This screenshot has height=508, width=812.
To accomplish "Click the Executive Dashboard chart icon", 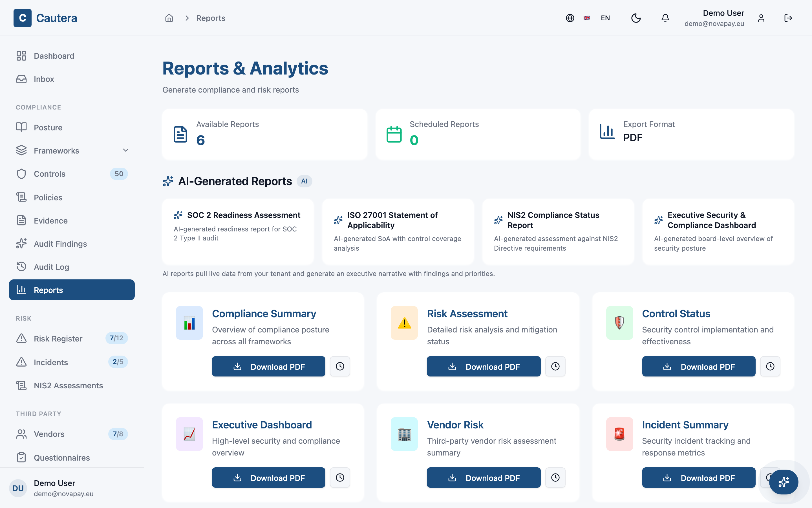I will click(x=189, y=434).
